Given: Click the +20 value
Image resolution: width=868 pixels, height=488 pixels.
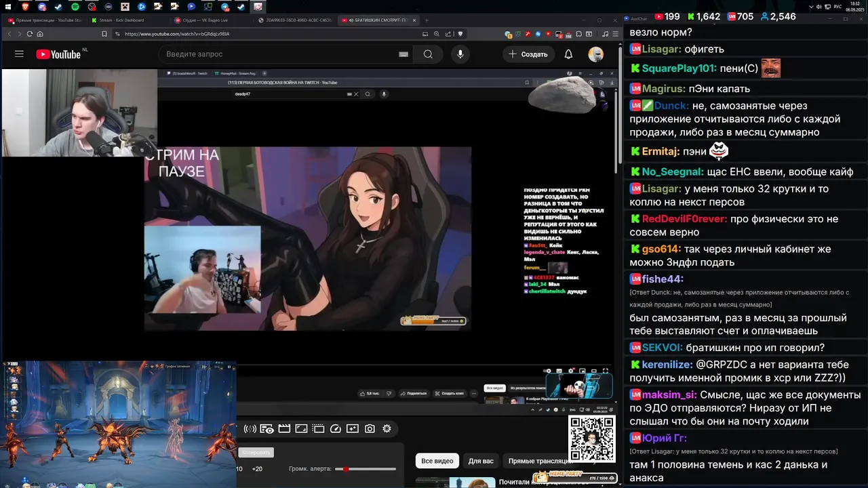Looking at the screenshot, I should (x=257, y=469).
